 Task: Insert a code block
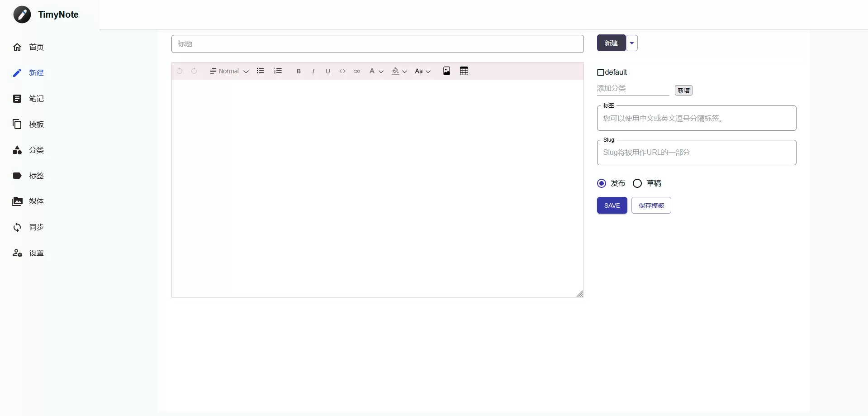click(342, 71)
